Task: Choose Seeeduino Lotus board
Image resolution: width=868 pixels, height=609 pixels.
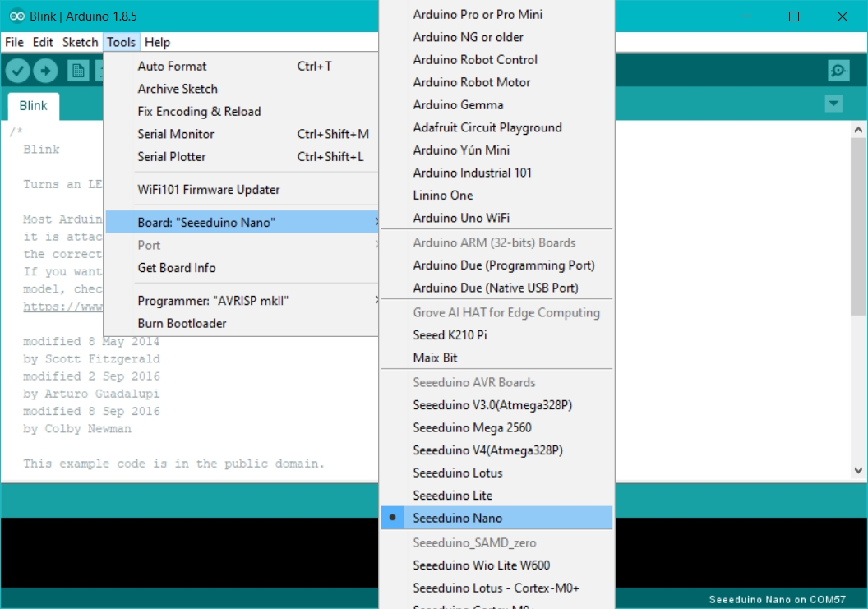Action: point(457,473)
